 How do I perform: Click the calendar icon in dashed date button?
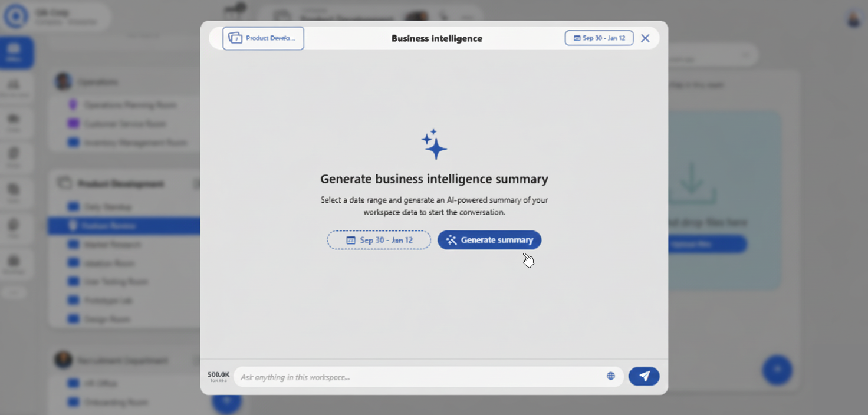pos(351,241)
